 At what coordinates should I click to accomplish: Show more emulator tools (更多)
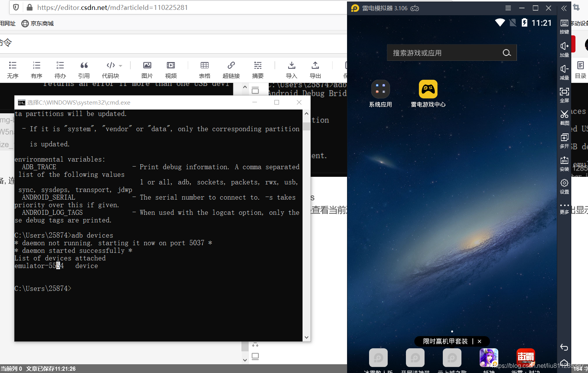[x=564, y=208]
